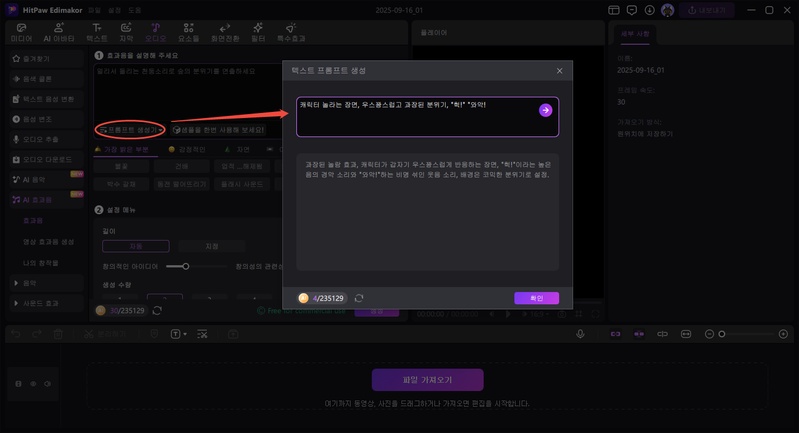Screen dimensions: 799x433
Task: Open 즐겨찾기 favorites in the sidebar
Action: pos(46,59)
